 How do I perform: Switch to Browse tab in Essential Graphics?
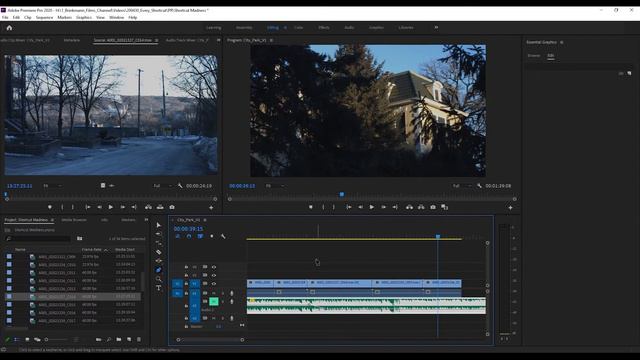coord(534,56)
